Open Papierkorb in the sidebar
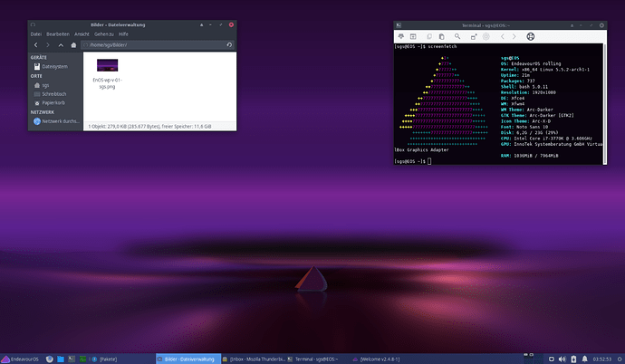This screenshot has width=625, height=364. pyautogui.click(x=54, y=102)
